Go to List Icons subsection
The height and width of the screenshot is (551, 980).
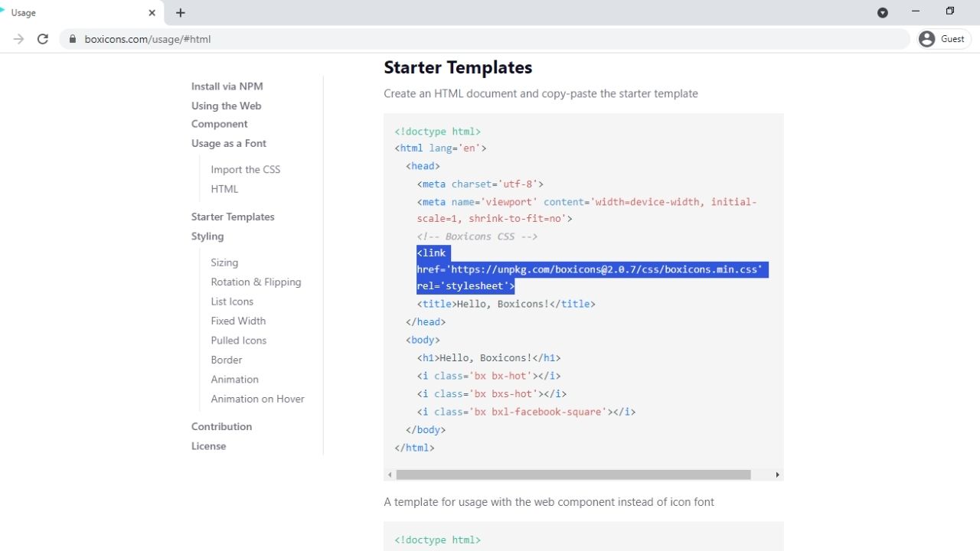pyautogui.click(x=232, y=302)
